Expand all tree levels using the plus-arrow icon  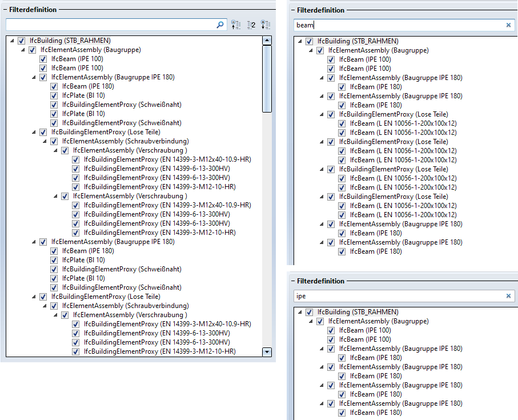click(x=266, y=25)
